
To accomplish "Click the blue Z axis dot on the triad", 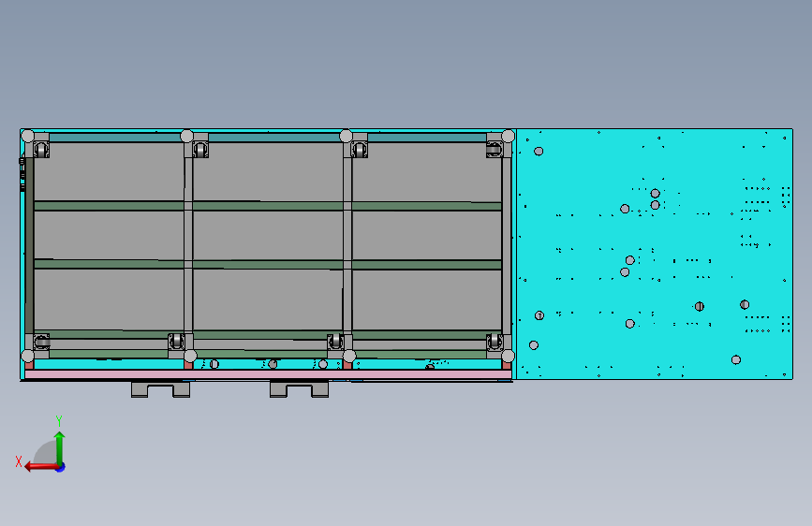I will (x=61, y=467).
